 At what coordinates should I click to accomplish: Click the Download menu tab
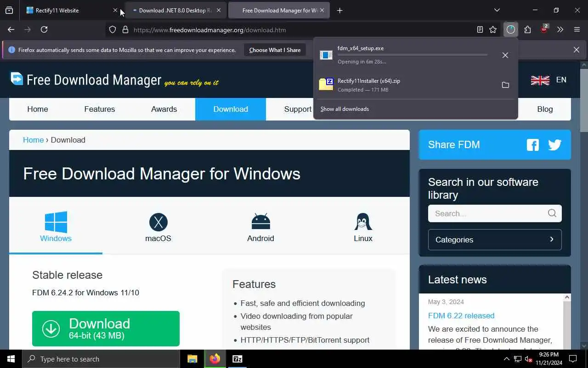231,109
